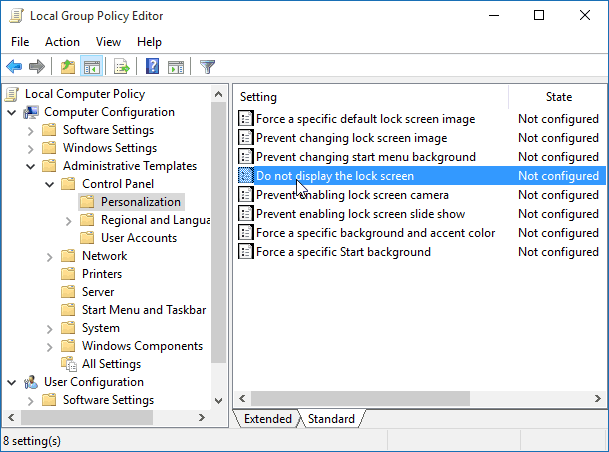Select Force a specific Start background setting

point(343,252)
